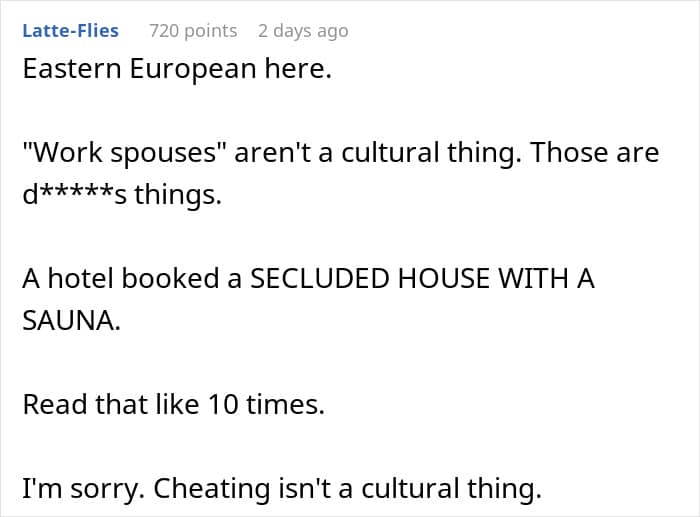The image size is (700, 517).
Task: Open the 2 days ago timestamp
Action: point(303,31)
